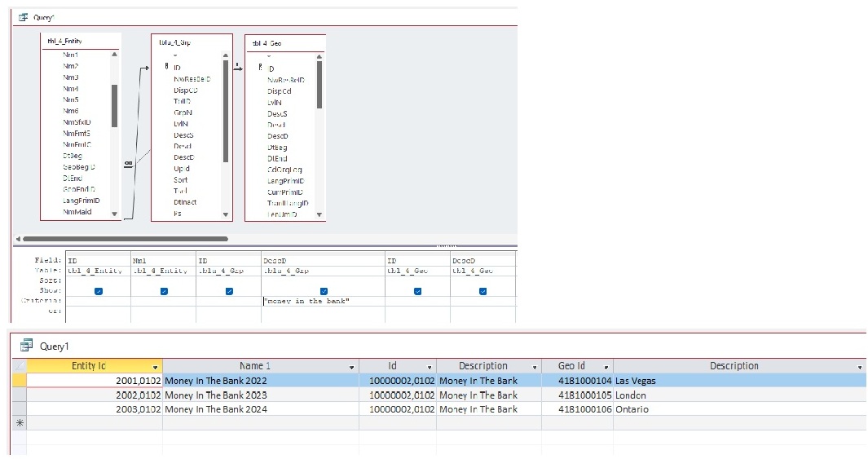Click the "money in the bank" criteria cell
The image size is (868, 459).
click(324, 302)
